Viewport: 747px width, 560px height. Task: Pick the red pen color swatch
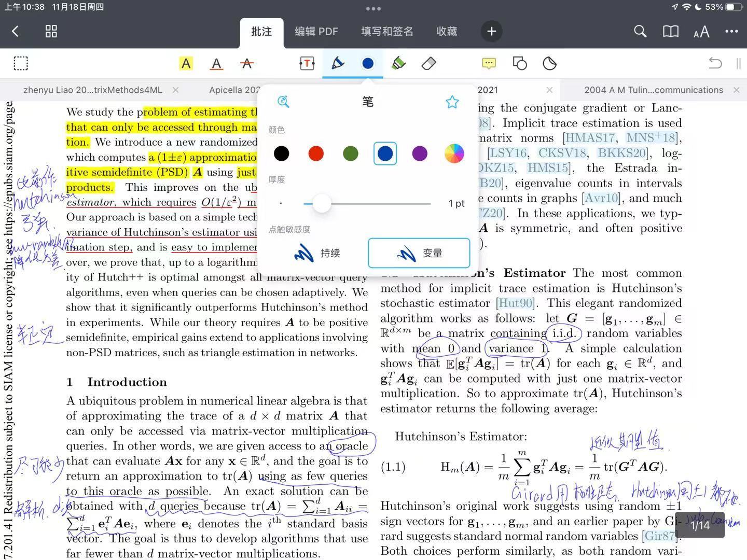(316, 153)
